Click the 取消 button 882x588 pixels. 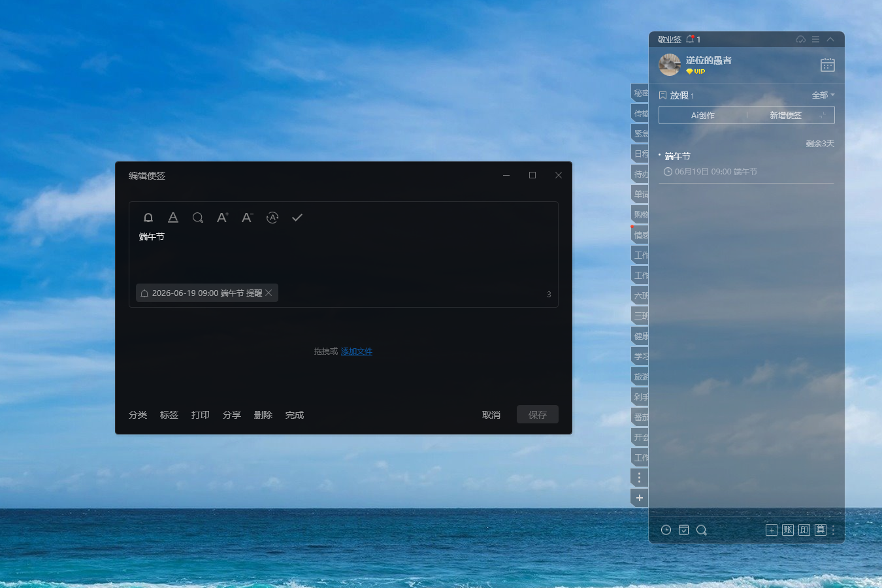(491, 415)
